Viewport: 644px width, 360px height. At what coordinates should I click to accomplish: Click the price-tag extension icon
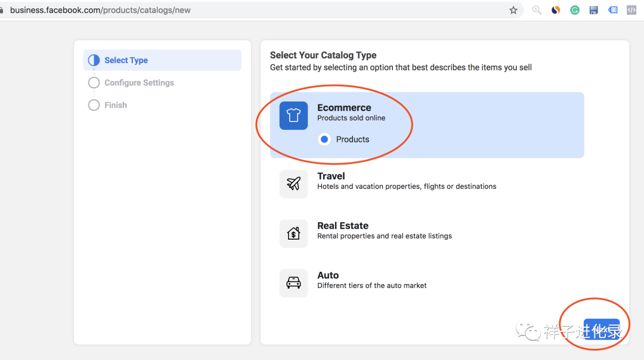pos(612,10)
